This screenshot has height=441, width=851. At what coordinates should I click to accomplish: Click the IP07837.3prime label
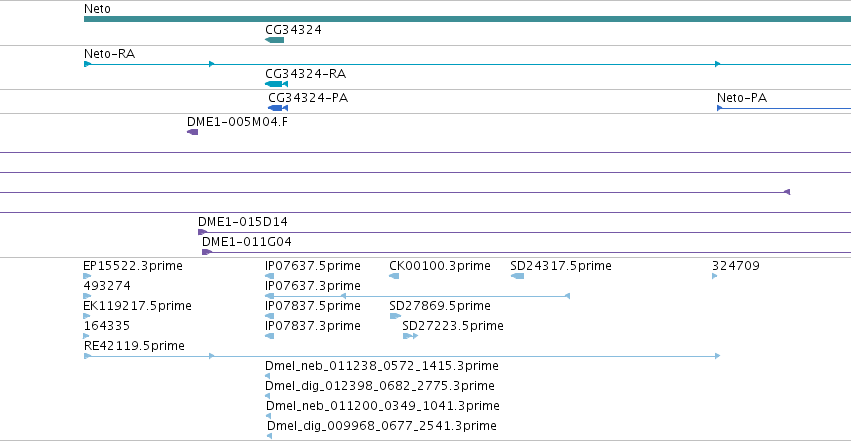pos(313,326)
